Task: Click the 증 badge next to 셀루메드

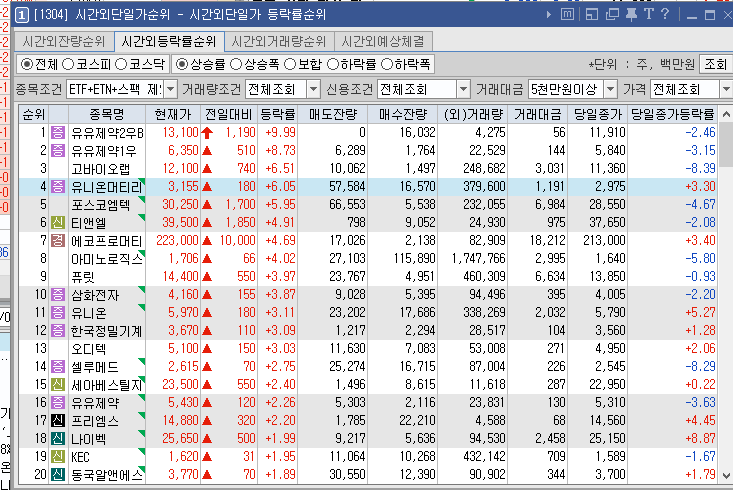Action: pyautogui.click(x=58, y=367)
